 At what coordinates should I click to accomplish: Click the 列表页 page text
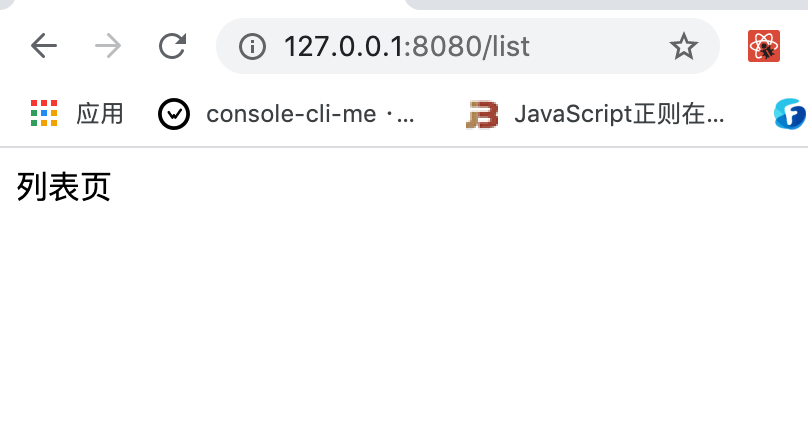pos(63,187)
